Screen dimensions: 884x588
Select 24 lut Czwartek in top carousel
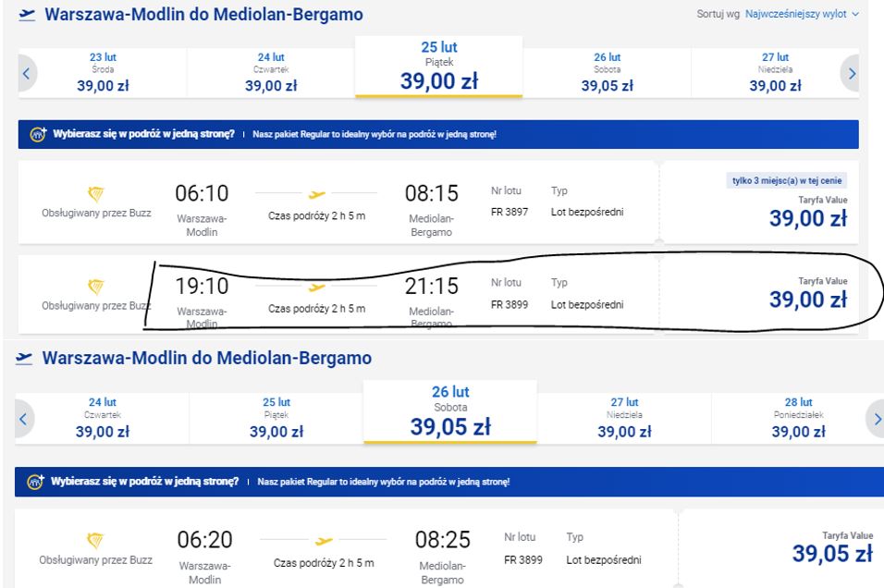[x=271, y=73]
